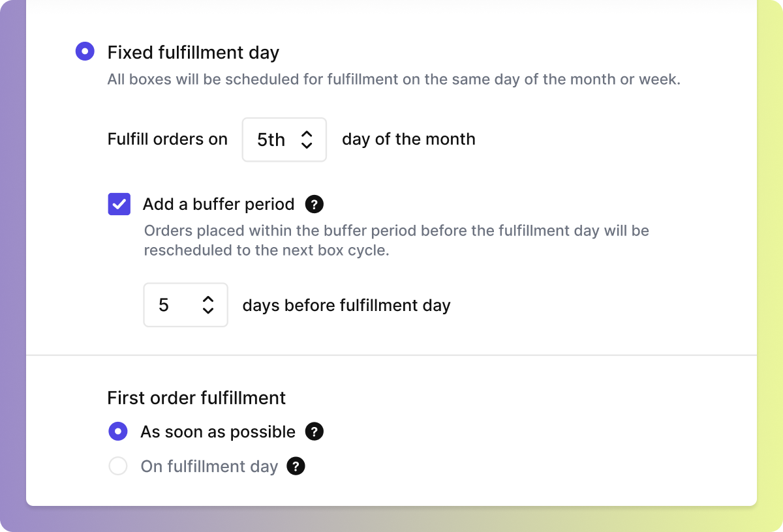Click question mark beside As soon as possible

coord(315,432)
